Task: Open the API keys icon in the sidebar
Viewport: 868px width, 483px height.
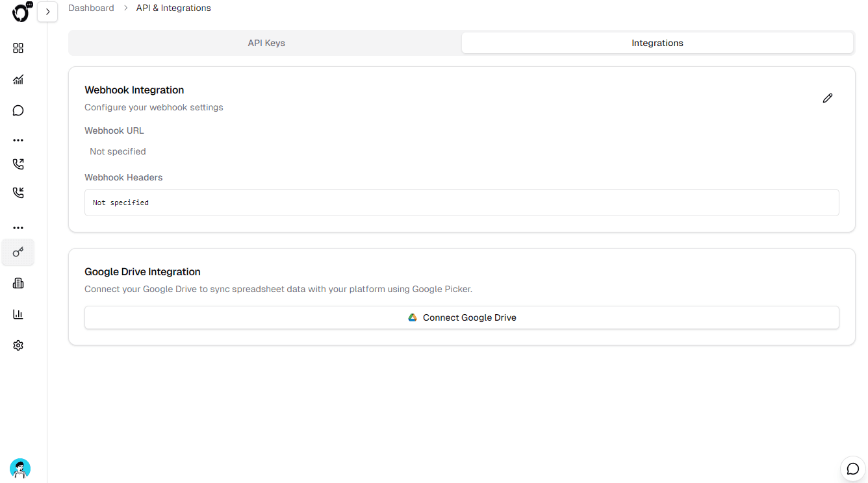Action: point(18,252)
